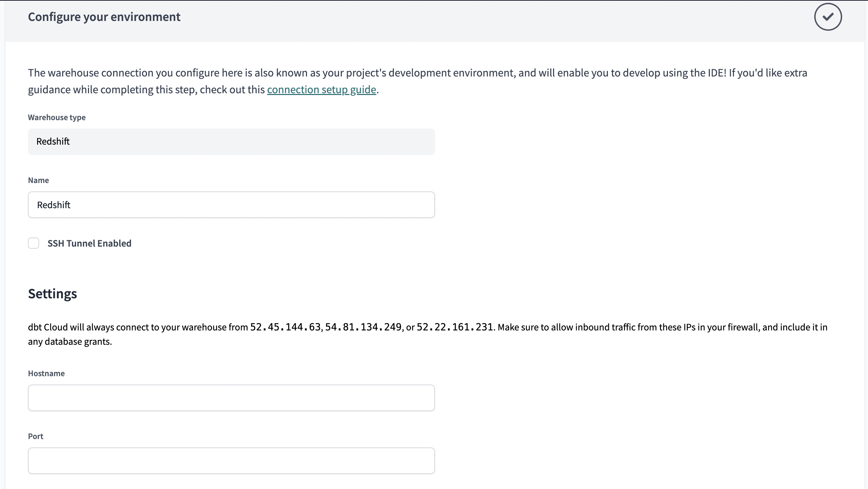Click inside the Port input box
This screenshot has width=868, height=489.
(231, 460)
